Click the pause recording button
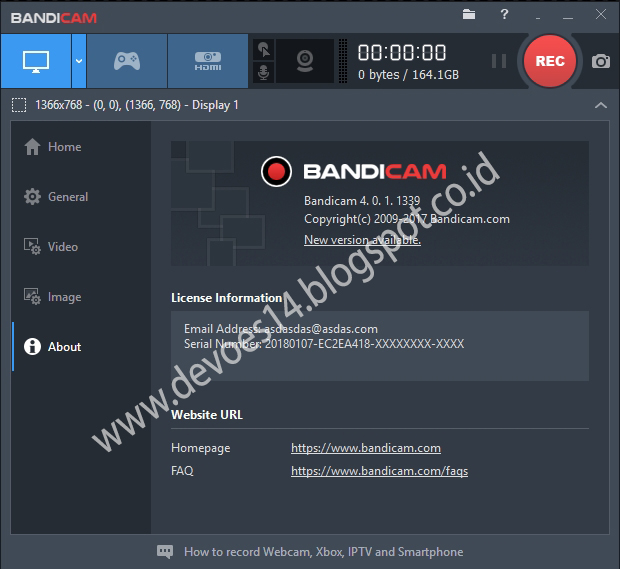The height and width of the screenshot is (569, 620). (x=499, y=61)
